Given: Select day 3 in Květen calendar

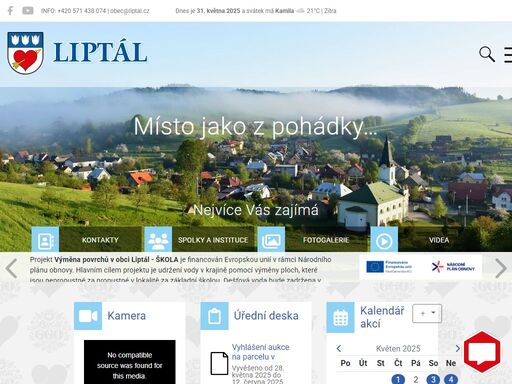Looking at the screenshot, I should (433, 379).
